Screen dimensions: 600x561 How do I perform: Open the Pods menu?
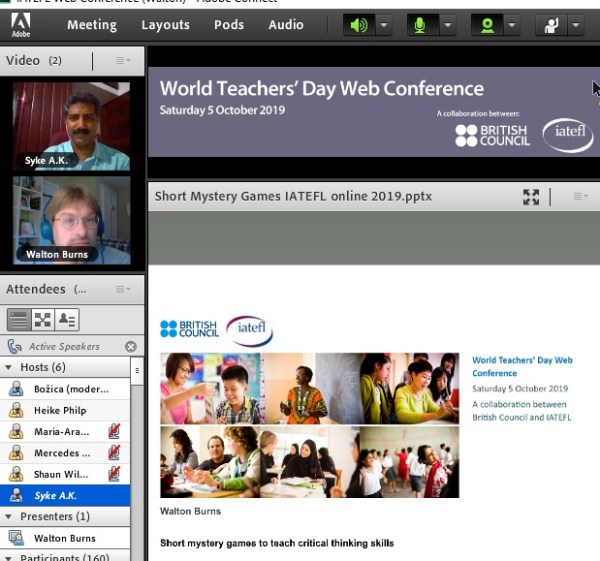229,25
